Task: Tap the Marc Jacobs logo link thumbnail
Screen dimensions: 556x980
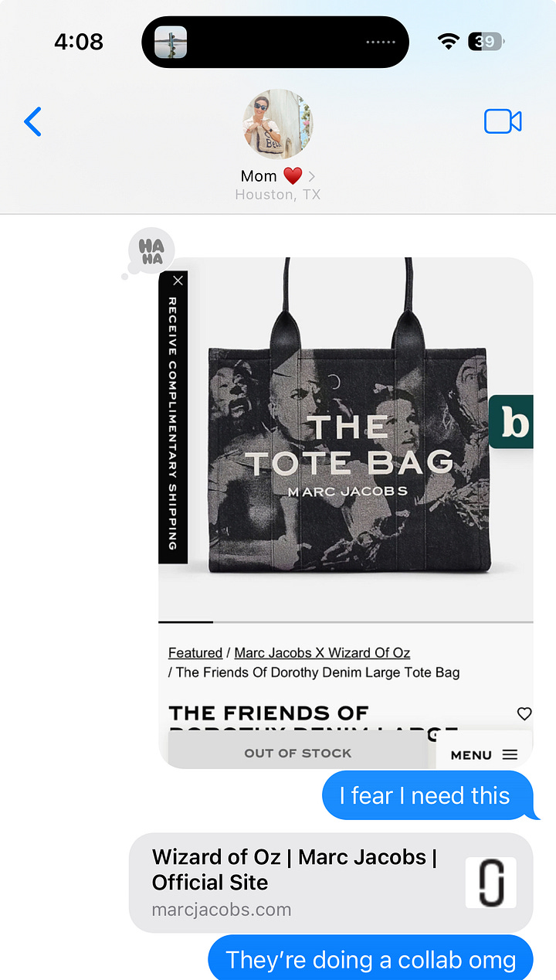Action: coord(490,882)
